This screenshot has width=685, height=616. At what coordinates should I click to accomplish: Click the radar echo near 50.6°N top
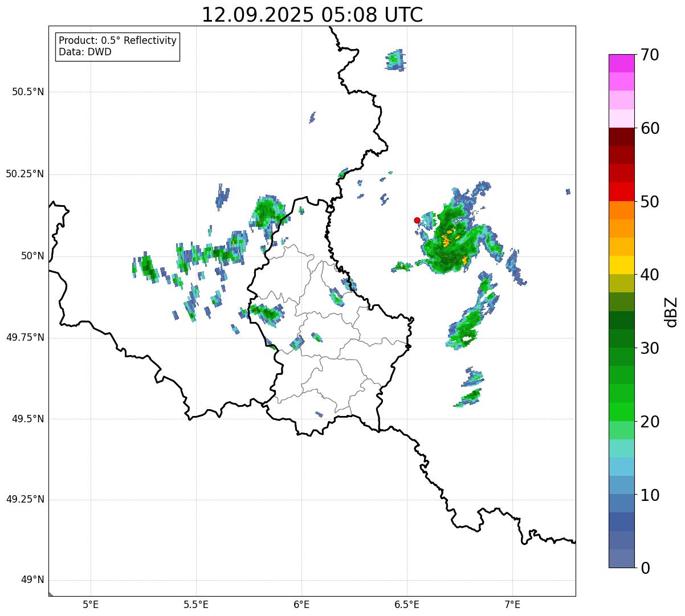pos(395,59)
